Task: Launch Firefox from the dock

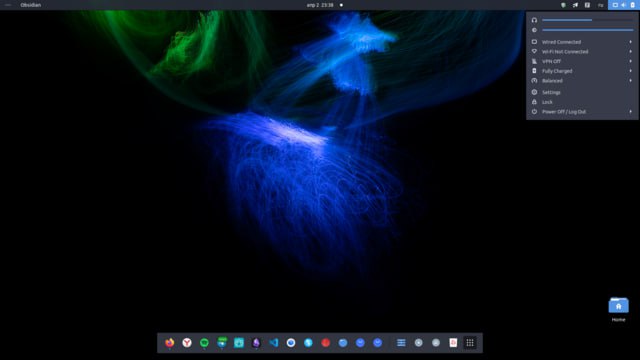Action: pyautogui.click(x=169, y=343)
